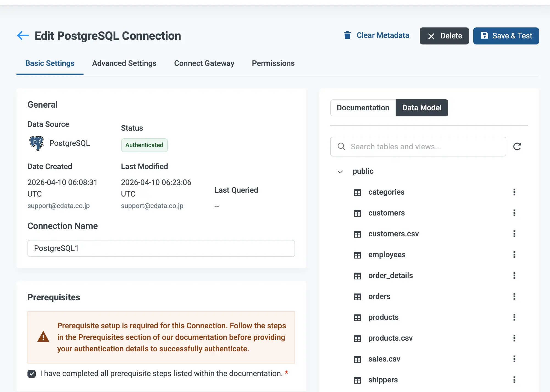Click the Save & Test button
Viewport: 550px width, 392px height.
pyautogui.click(x=506, y=36)
